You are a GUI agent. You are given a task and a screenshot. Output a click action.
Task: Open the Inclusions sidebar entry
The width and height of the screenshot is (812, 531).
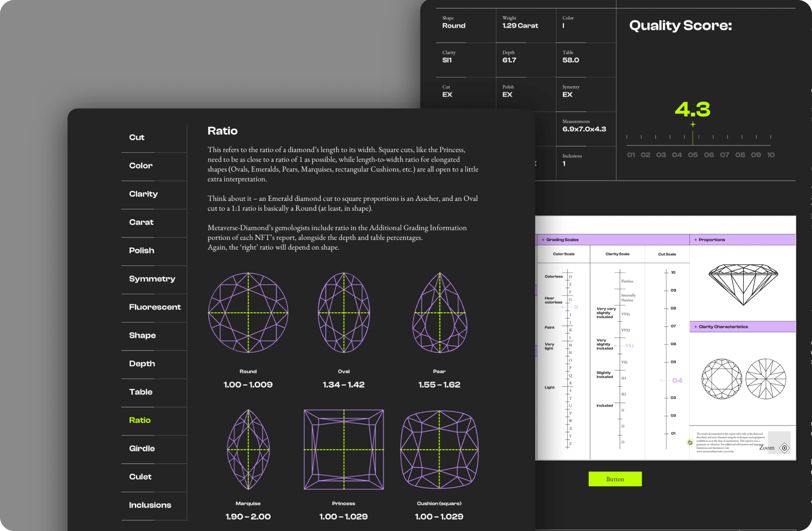point(150,505)
